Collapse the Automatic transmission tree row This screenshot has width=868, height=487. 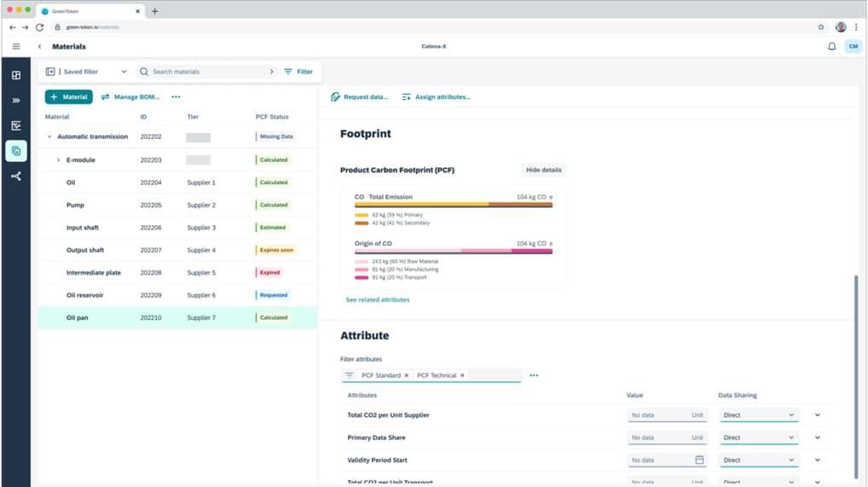[x=49, y=136]
